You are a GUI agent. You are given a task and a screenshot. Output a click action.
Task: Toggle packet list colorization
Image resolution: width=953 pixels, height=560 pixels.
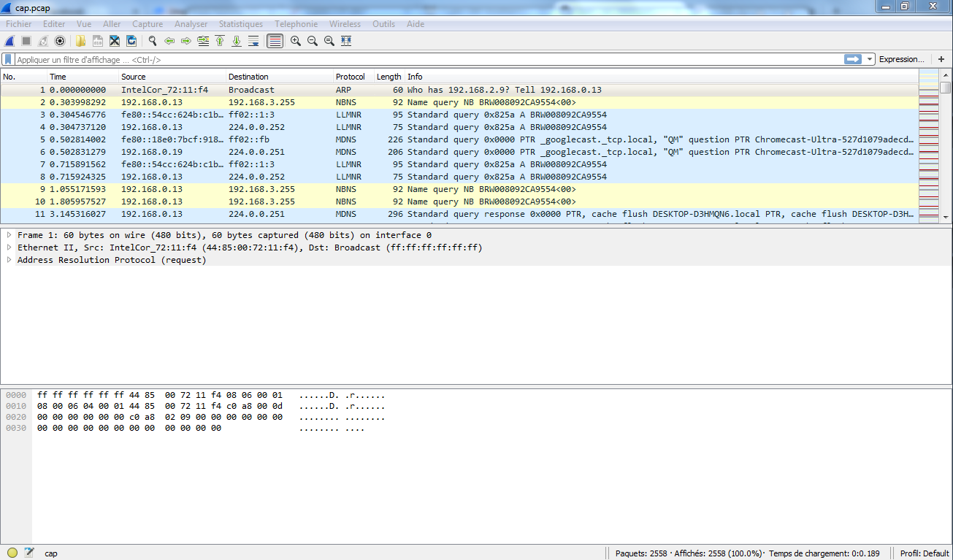pyautogui.click(x=275, y=41)
